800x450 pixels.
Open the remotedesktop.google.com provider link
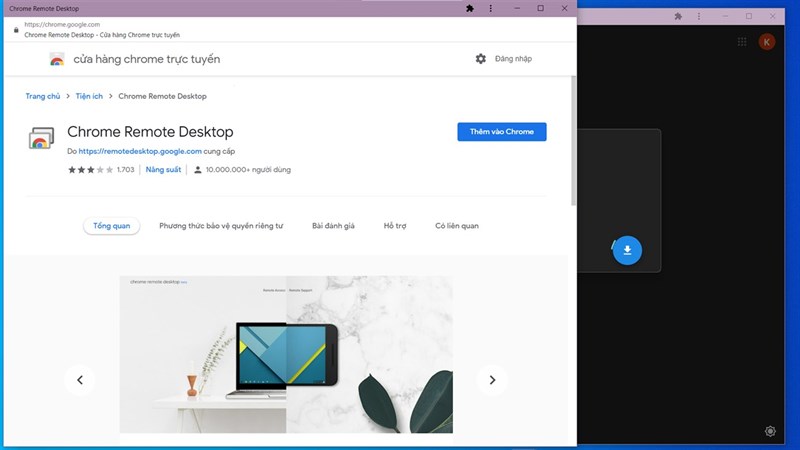coord(140,151)
